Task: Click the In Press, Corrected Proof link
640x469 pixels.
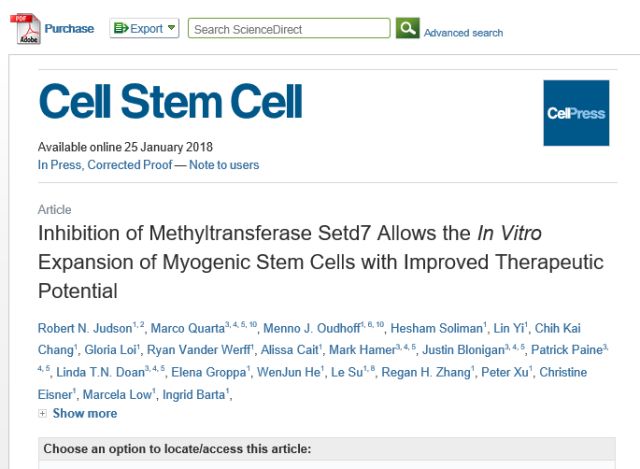Action: [104, 165]
